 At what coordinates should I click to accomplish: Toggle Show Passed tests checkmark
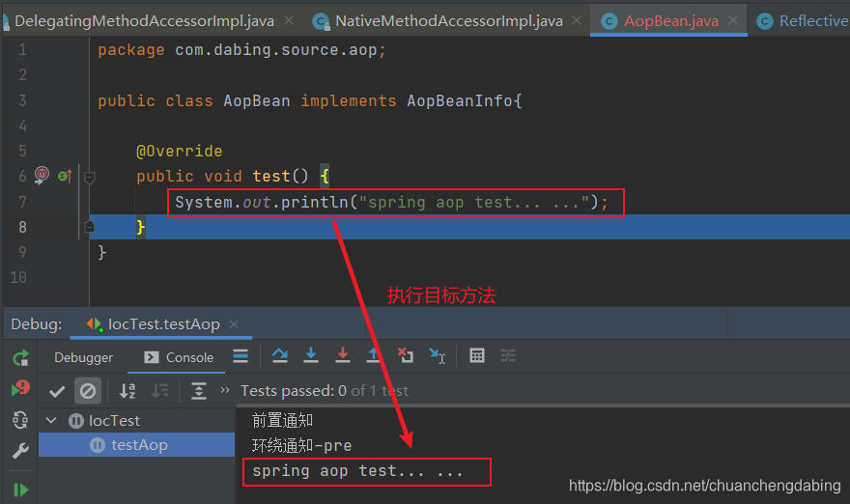[57, 391]
